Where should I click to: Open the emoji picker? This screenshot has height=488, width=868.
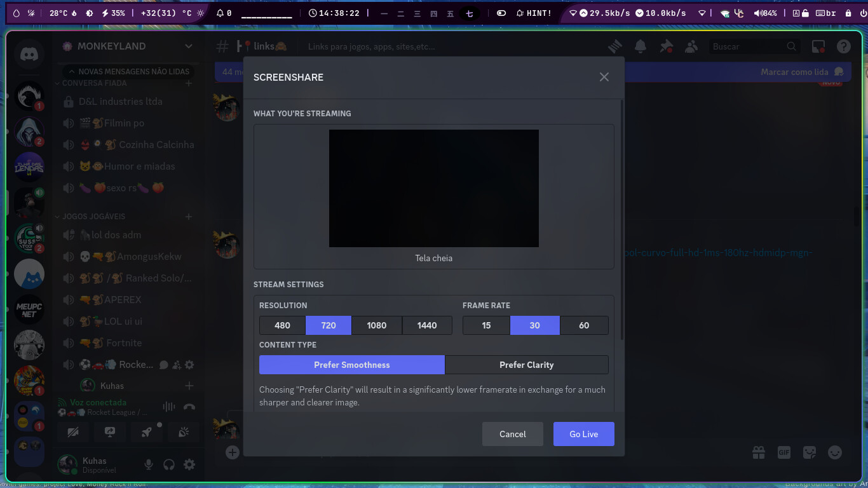coord(835,452)
